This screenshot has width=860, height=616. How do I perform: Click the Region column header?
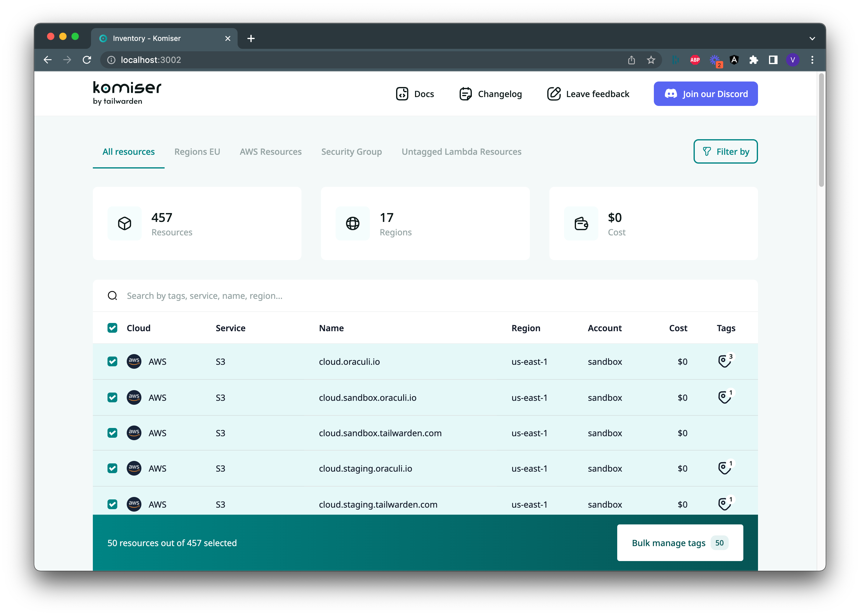pyautogui.click(x=526, y=328)
